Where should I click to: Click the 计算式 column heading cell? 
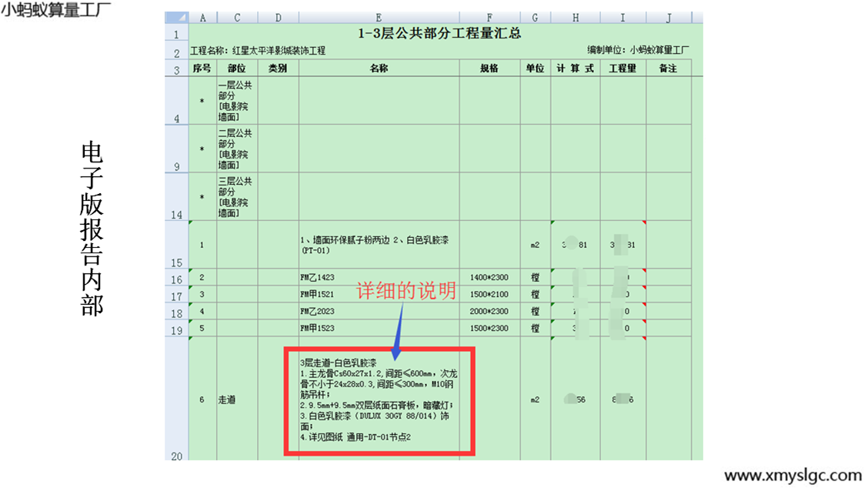point(575,69)
